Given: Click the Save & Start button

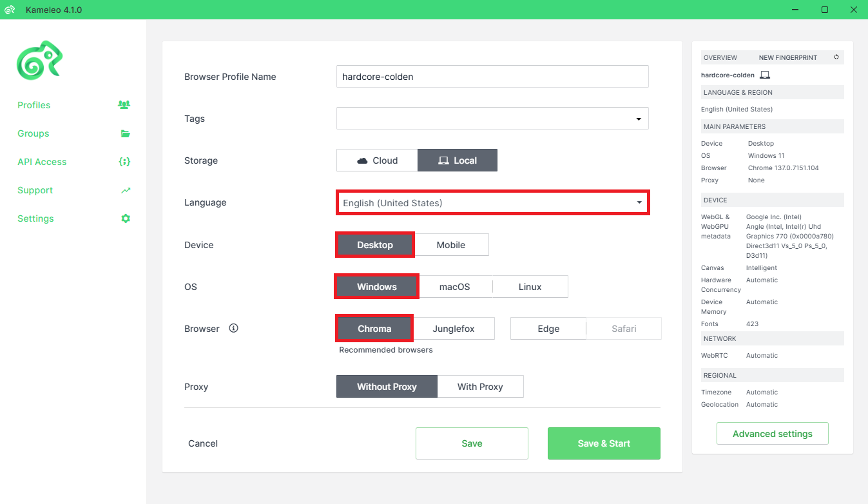Looking at the screenshot, I should (x=604, y=443).
